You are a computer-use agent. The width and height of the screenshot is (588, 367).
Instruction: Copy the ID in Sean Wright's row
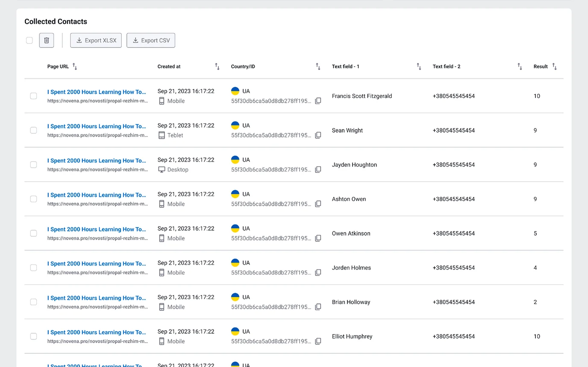pyautogui.click(x=318, y=135)
